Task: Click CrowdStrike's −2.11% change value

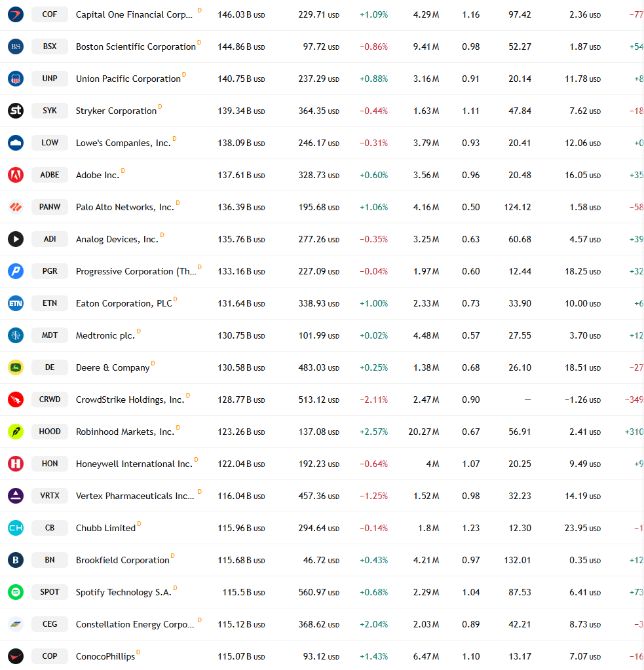Action: point(373,400)
